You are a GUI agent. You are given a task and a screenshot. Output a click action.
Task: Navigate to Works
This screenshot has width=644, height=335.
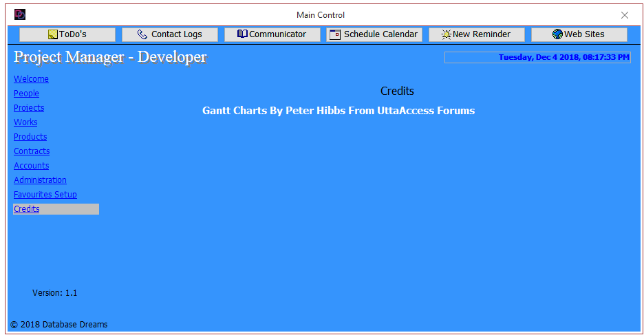click(x=25, y=122)
